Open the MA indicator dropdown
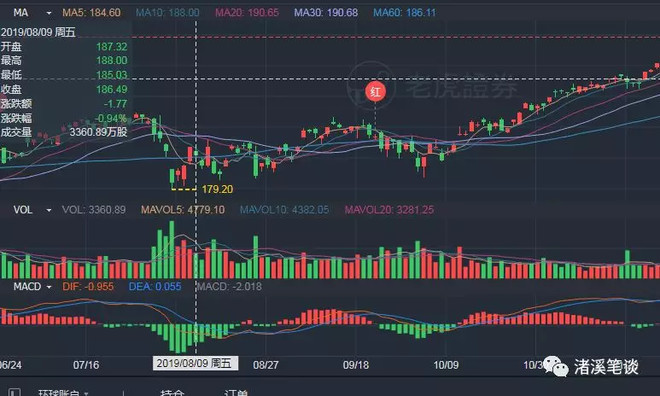This screenshot has width=660, height=396. (48, 13)
